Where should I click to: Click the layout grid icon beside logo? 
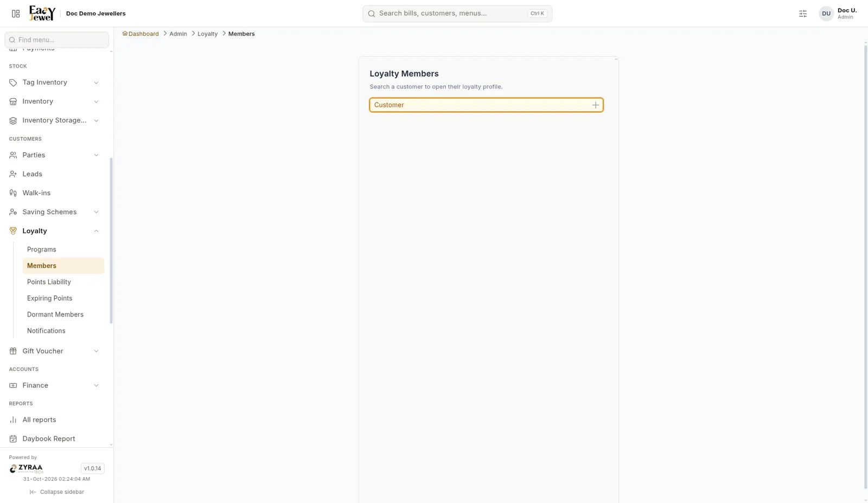16,14
